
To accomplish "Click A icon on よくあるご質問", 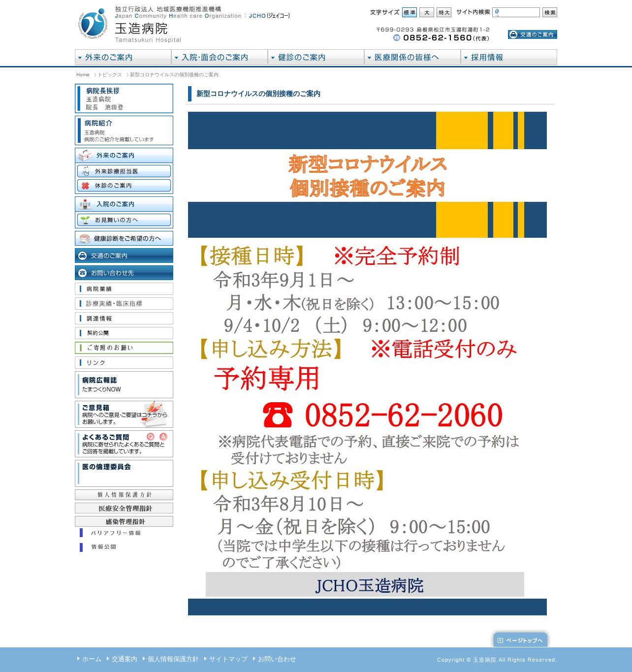I will point(163,437).
